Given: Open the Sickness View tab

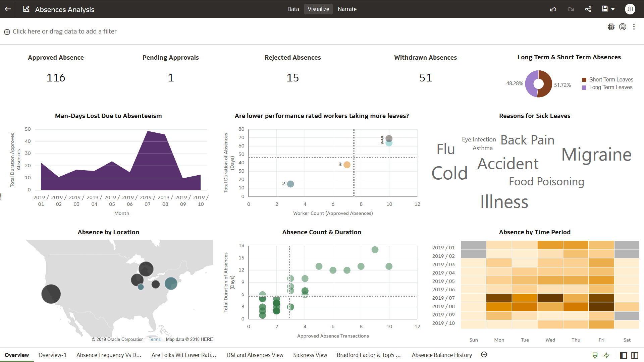Looking at the screenshot, I should pos(310,355).
